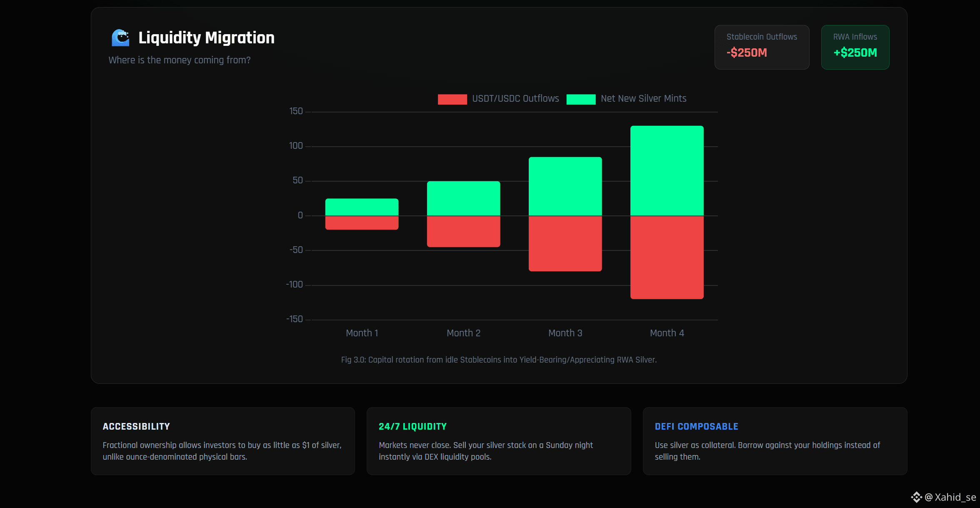Click the USDT/USDC Outflows legend label
This screenshot has width=980, height=508.
pos(515,99)
